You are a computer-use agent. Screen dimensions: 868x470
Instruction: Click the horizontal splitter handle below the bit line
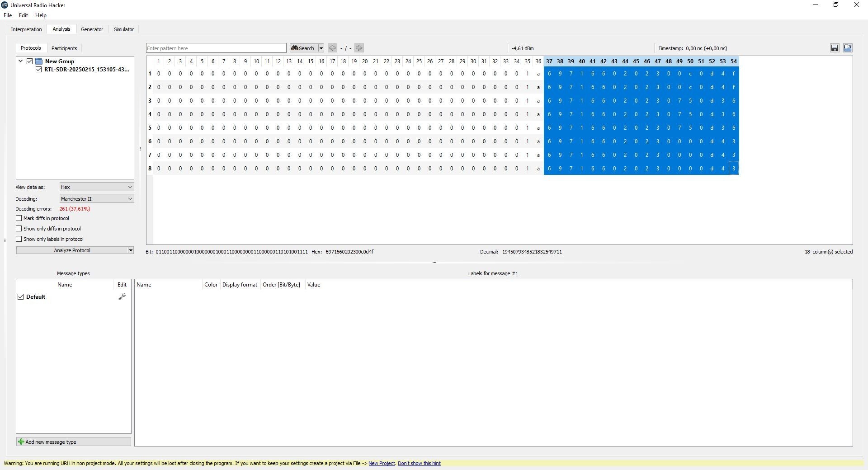click(x=434, y=262)
